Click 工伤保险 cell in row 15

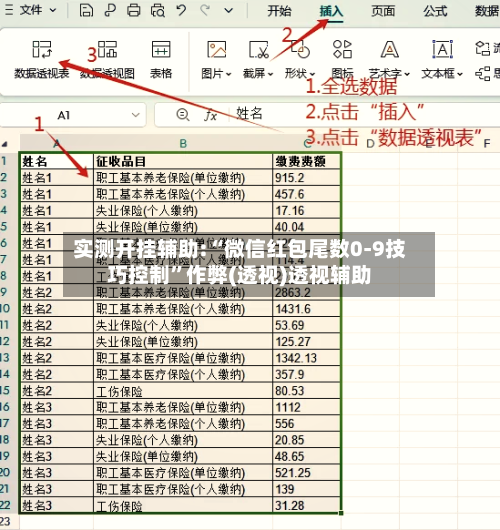coord(183,391)
